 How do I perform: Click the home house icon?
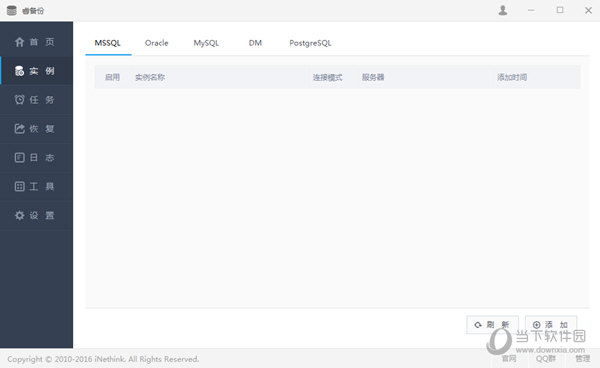coord(20,42)
